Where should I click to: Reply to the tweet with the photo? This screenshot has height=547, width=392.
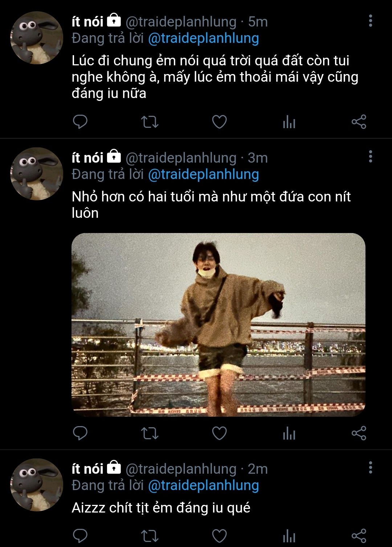coord(80,433)
